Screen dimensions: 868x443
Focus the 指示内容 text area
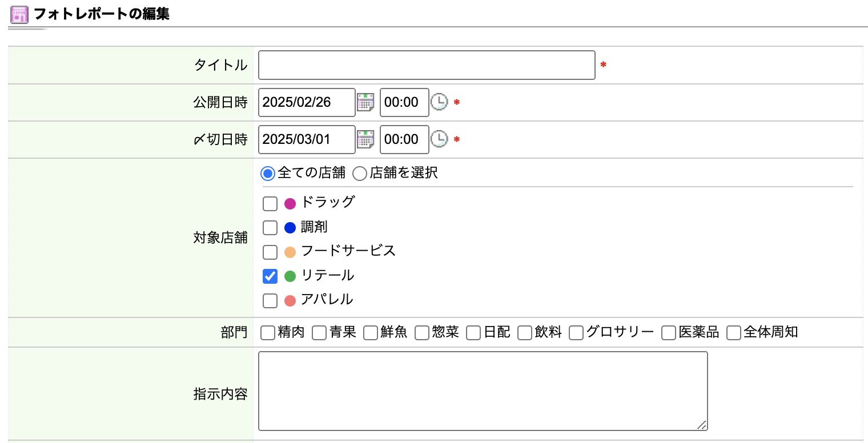click(483, 391)
